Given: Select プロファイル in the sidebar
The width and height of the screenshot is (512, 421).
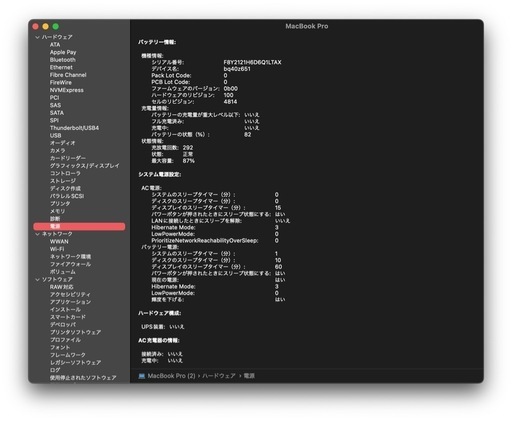Looking at the screenshot, I should point(65,340).
